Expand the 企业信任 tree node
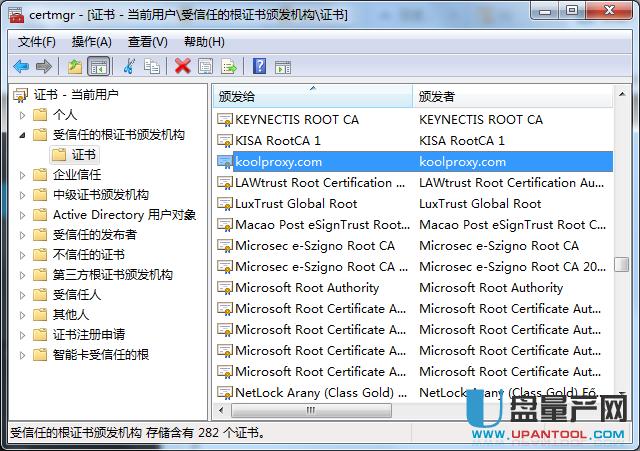640x451 pixels. click(22, 175)
